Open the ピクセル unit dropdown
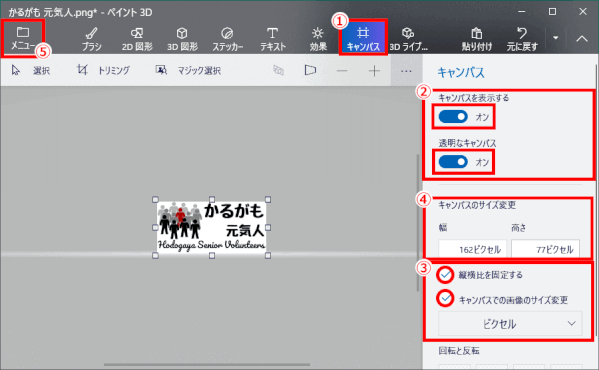Viewport: 599px width, 370px height. click(510, 324)
